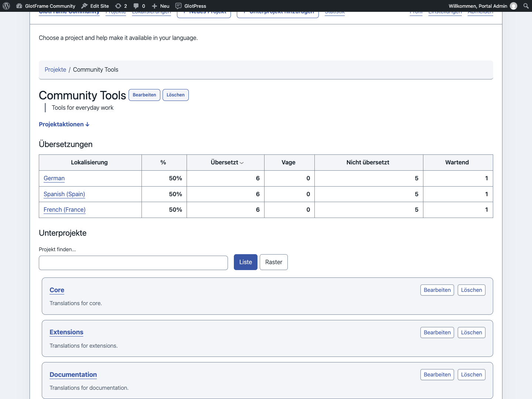The width and height of the screenshot is (532, 399).
Task: Click Löschen for the Extensions subproject
Action: coord(471,332)
